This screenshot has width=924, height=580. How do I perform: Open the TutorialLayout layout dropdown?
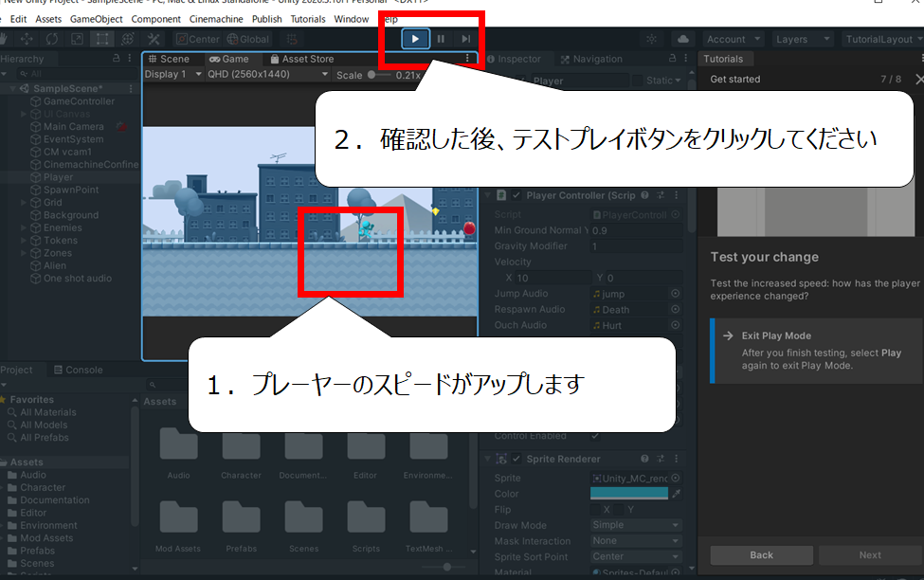(x=882, y=39)
